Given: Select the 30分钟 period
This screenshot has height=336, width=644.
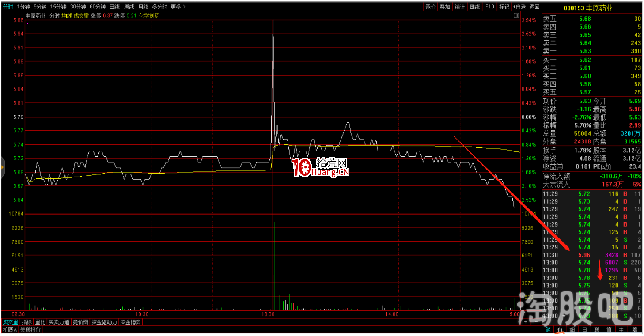Looking at the screenshot, I should point(78,7).
